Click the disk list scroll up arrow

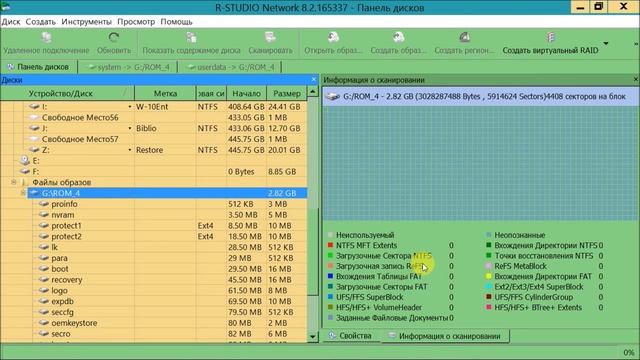pos(312,91)
